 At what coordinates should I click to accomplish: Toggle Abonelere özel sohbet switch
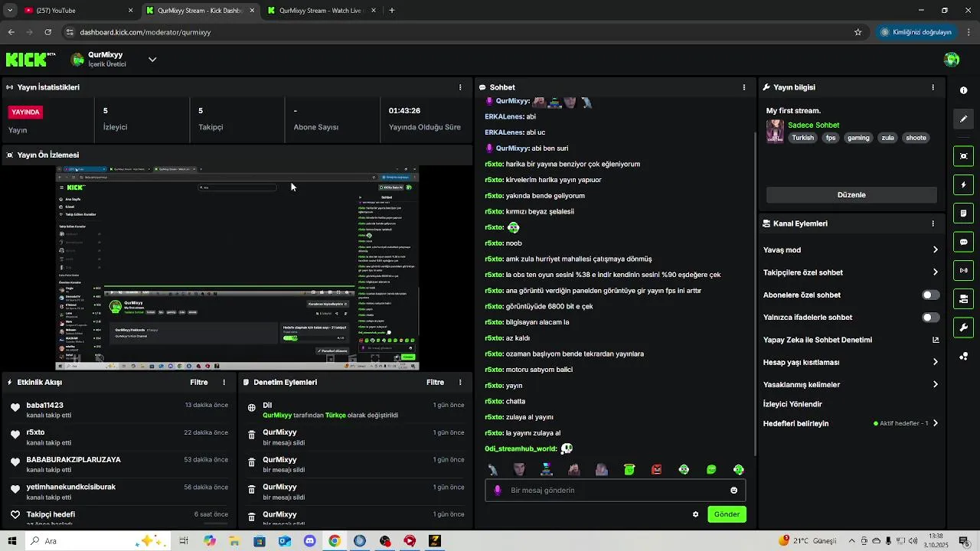pos(931,295)
